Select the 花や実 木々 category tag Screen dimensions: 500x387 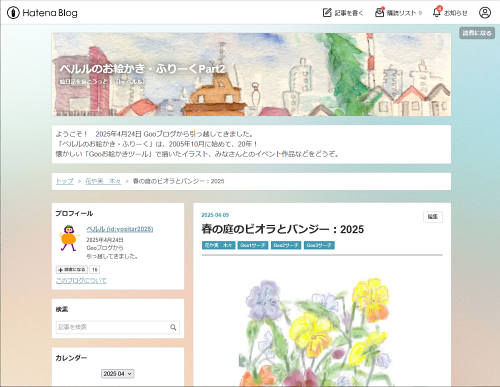point(218,245)
